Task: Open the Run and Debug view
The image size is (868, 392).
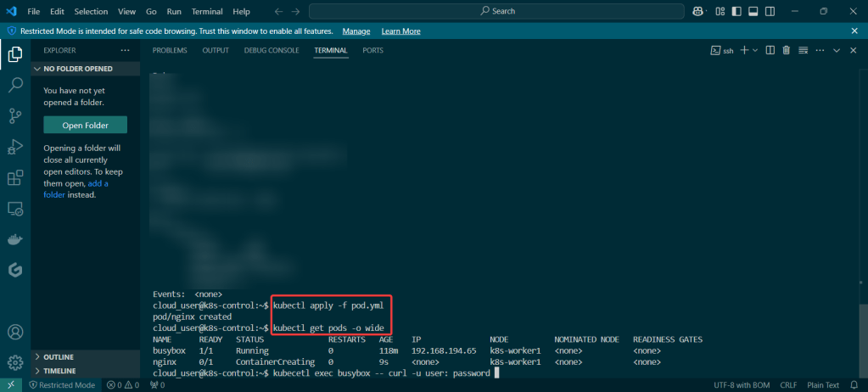Action: pos(15,147)
